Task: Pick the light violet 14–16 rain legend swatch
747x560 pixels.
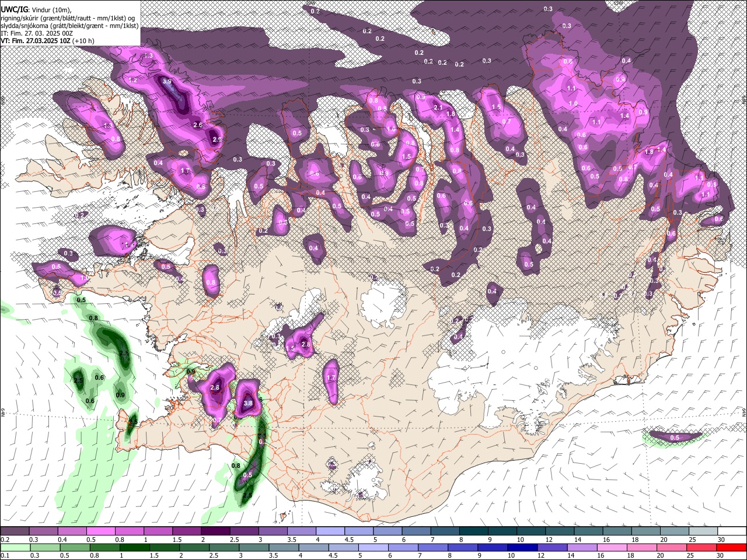Action: (582, 548)
